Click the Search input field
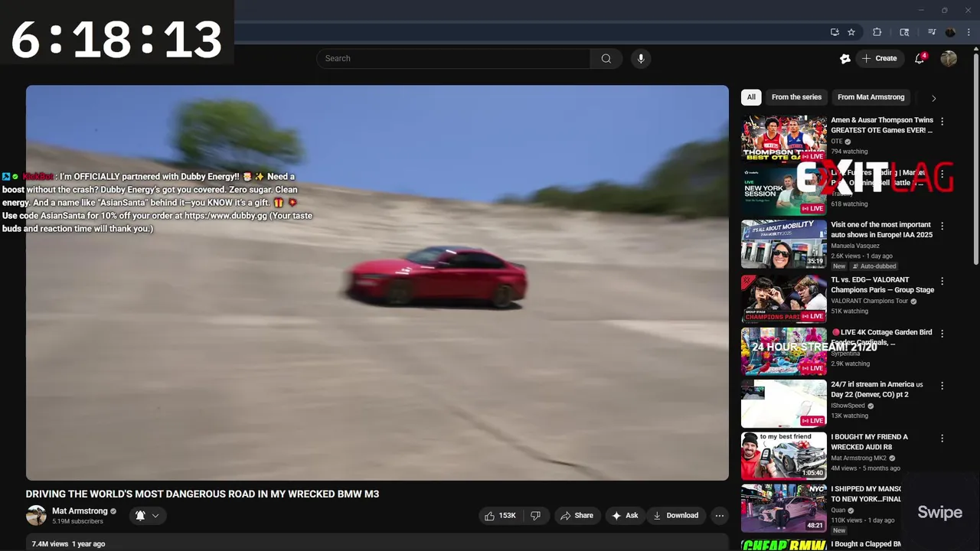This screenshot has width=980, height=551. point(453,58)
